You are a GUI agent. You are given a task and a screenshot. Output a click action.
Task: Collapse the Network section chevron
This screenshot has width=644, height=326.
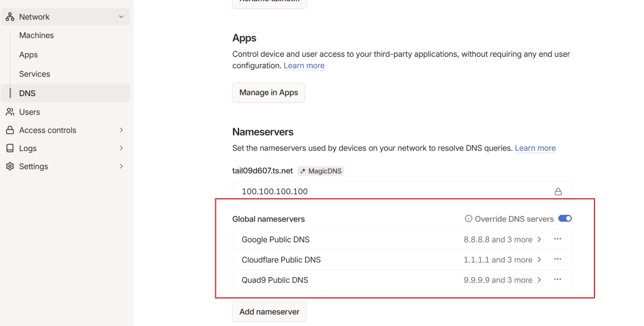coord(121,17)
